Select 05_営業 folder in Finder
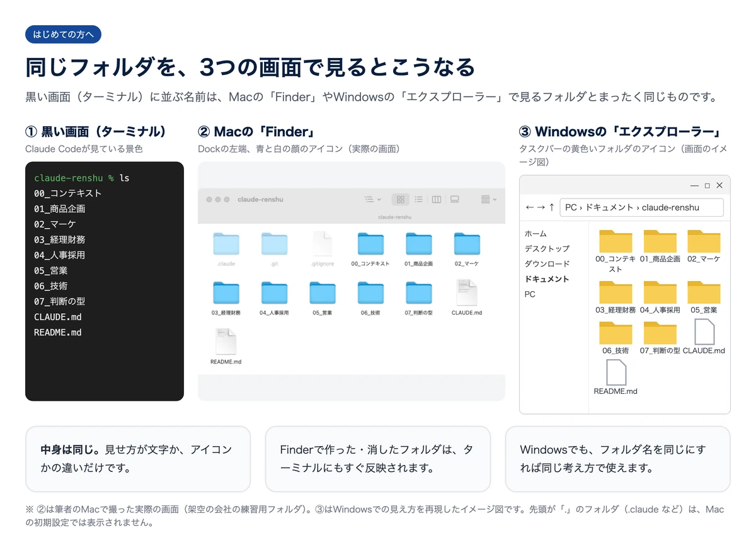The image size is (756, 552). [x=322, y=298]
